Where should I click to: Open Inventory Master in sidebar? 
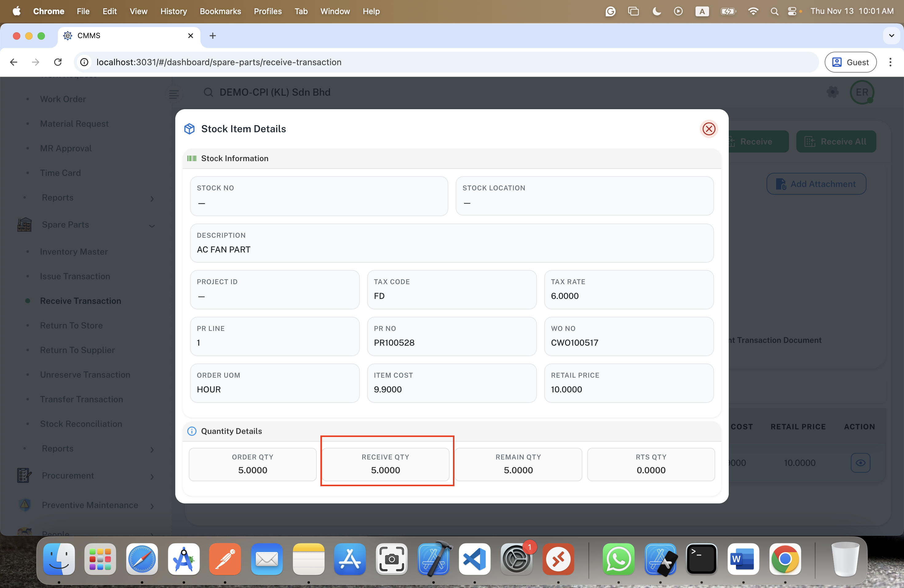tap(74, 252)
